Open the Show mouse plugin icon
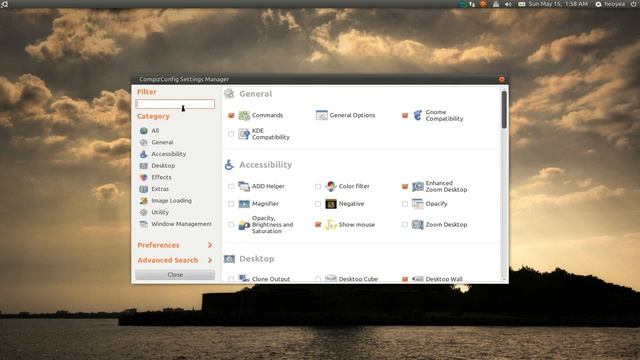This screenshot has width=640, height=360. (331, 224)
